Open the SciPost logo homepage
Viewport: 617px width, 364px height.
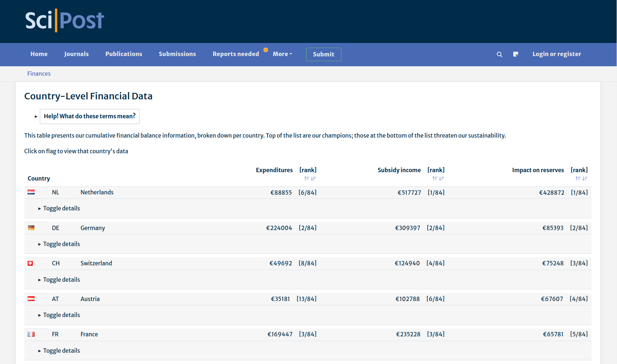click(65, 21)
